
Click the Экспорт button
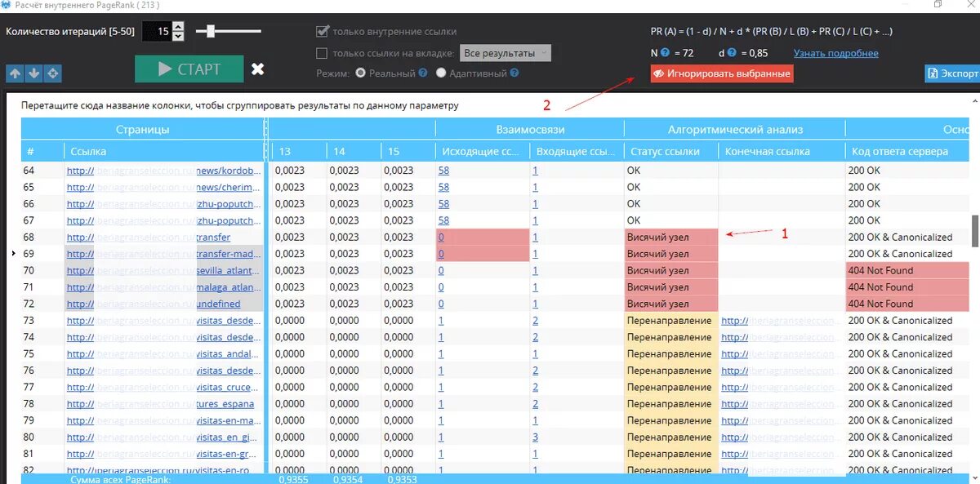pos(952,73)
